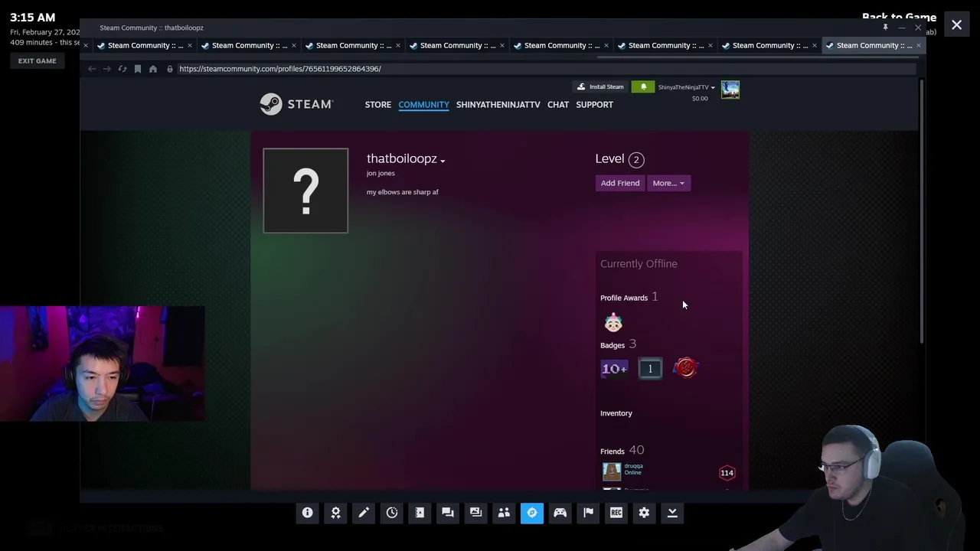Open the guides book icon
Viewport: 980px width, 551px height.
(420, 513)
